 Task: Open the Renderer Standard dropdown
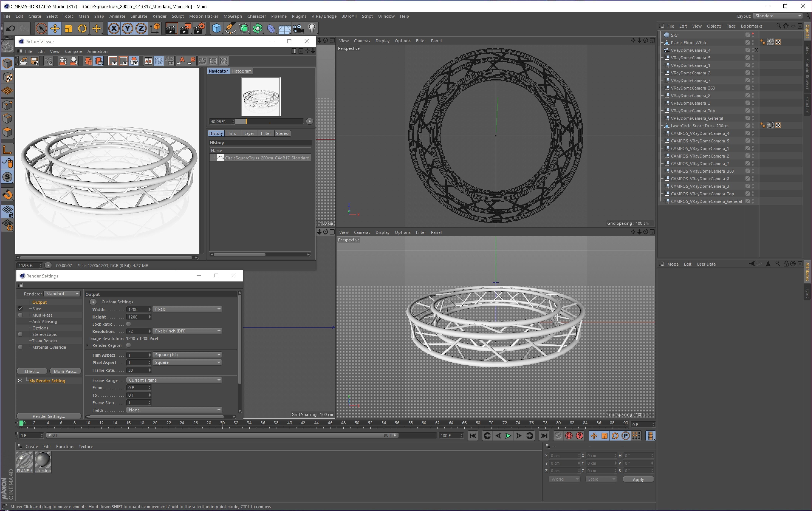coord(62,294)
